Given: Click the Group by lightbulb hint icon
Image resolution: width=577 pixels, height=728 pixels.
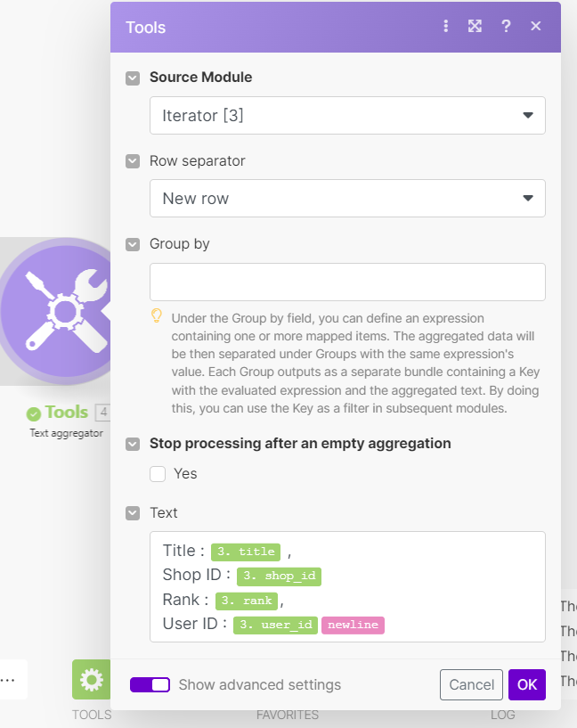Looking at the screenshot, I should pos(157,315).
